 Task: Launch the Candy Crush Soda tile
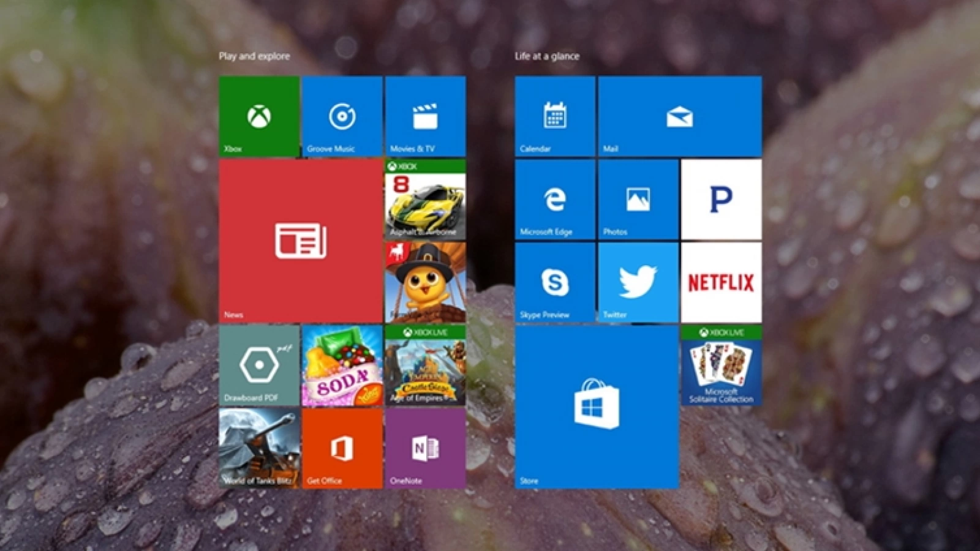[342, 365]
